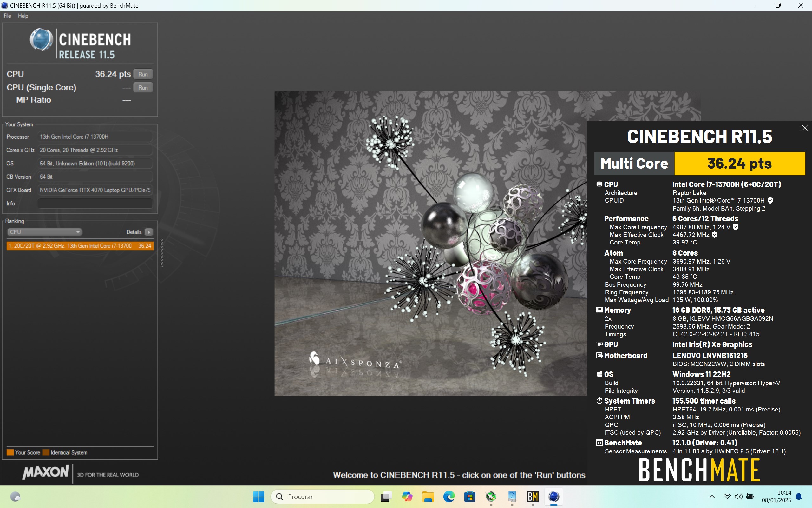Click the Memory module icon in BenchMate panel
Viewport: 812px width, 508px height.
click(x=599, y=310)
